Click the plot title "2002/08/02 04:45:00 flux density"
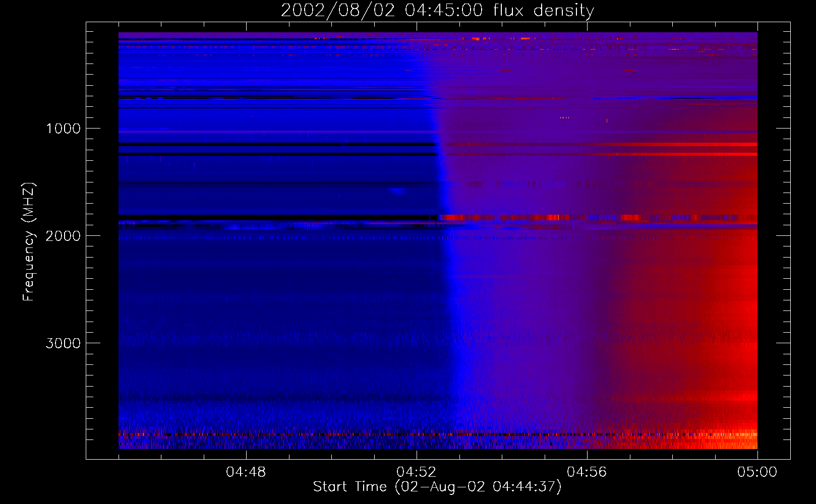This screenshot has height=504, width=816. pyautogui.click(x=437, y=11)
